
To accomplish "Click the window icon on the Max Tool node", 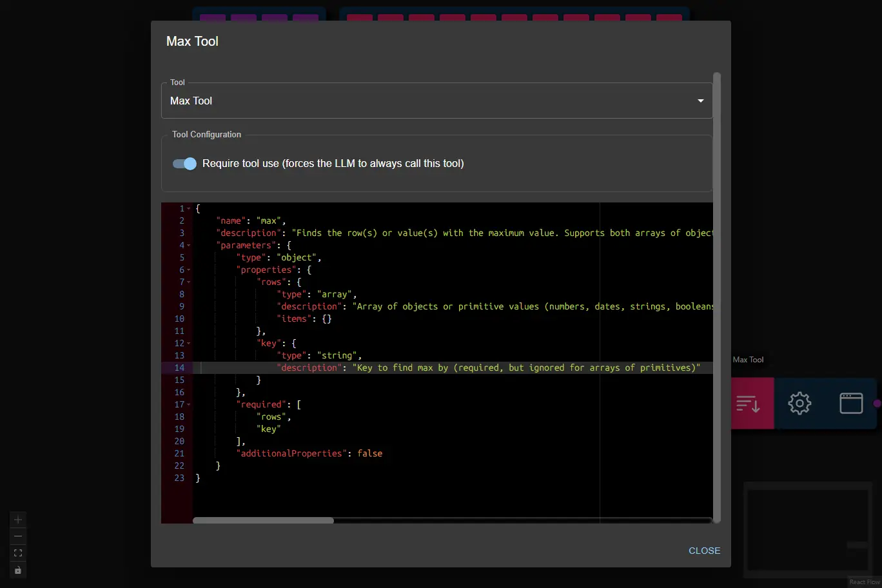I will pyautogui.click(x=851, y=403).
